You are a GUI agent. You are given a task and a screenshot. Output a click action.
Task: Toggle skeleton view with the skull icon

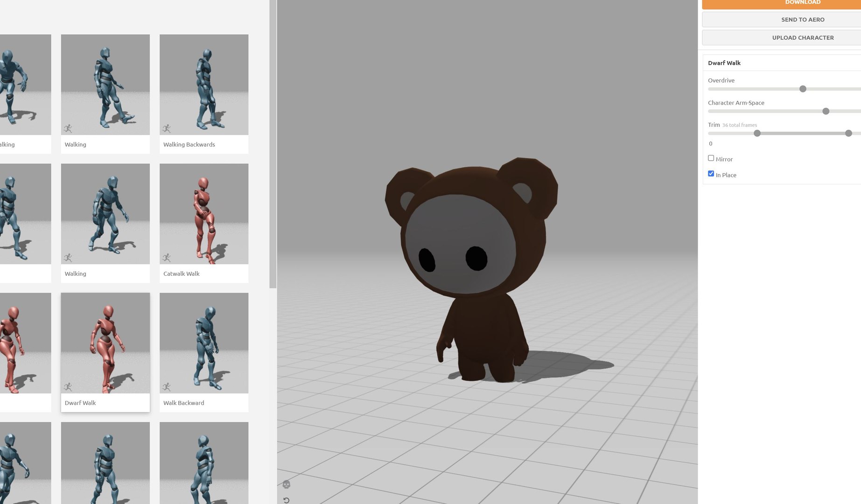coord(287,484)
